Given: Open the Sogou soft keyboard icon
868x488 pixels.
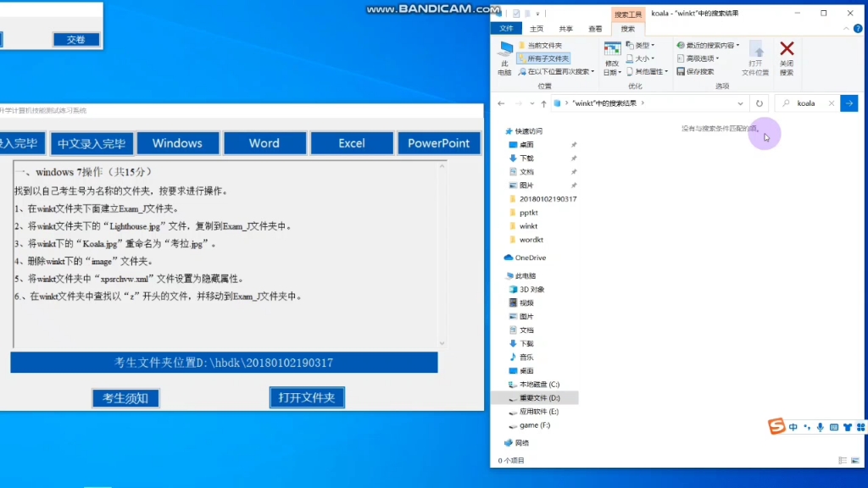Looking at the screenshot, I should coord(834,427).
